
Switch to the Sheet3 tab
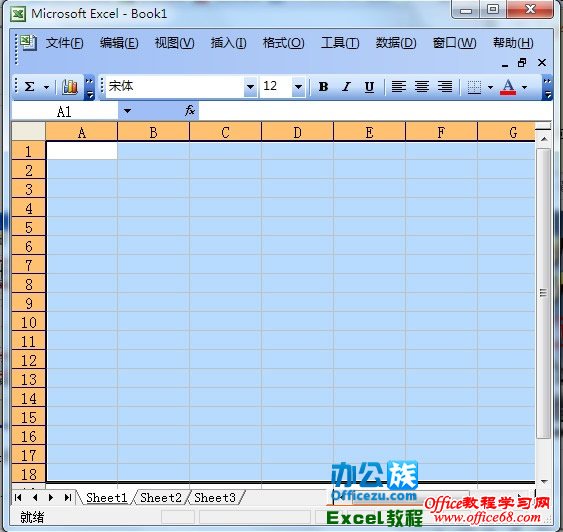coord(215,498)
